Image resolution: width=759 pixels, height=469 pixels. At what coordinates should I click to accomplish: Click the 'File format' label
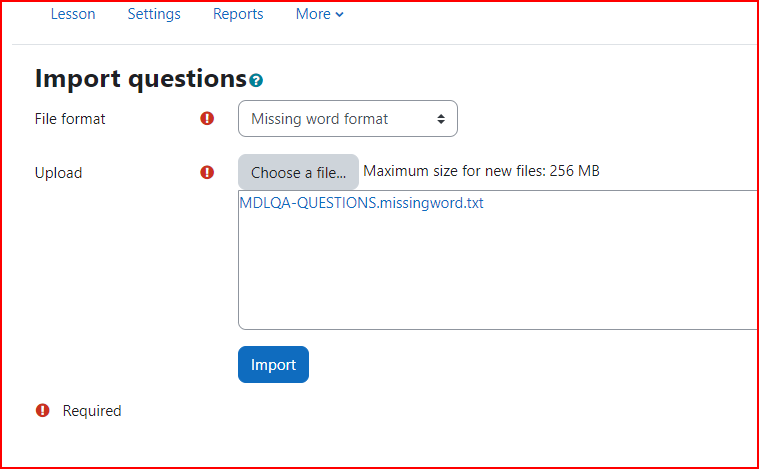tap(70, 119)
